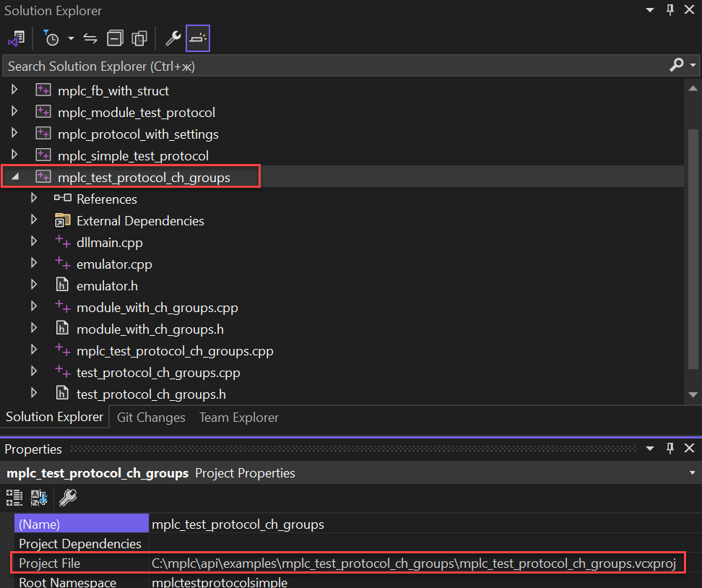Viewport: 702px width, 588px height.
Task: Select mplc_protocol_with_settings project
Action: pos(139,134)
